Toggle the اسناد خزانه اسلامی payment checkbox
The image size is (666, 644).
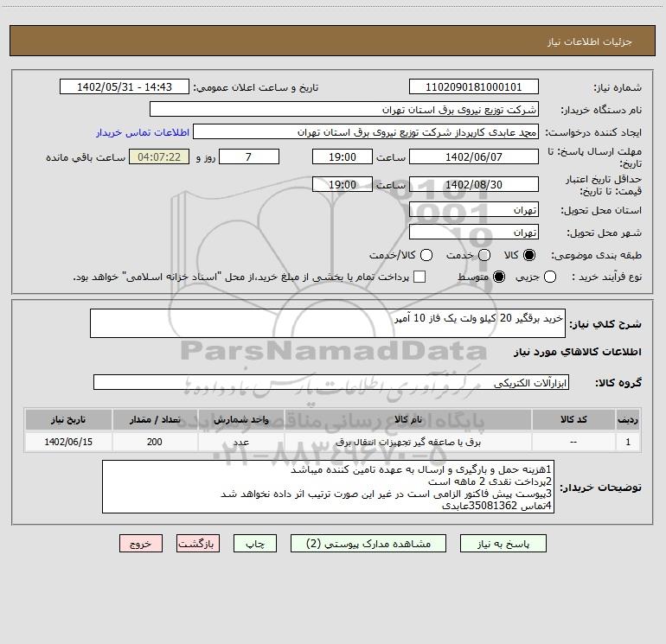[x=419, y=277]
